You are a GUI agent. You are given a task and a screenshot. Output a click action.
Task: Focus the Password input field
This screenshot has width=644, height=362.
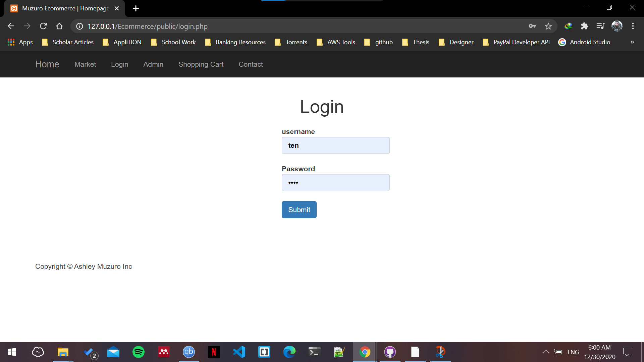pos(335,183)
